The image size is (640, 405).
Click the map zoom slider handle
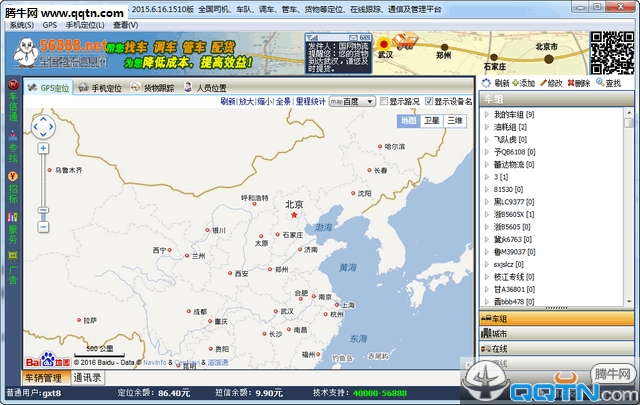click(43, 211)
